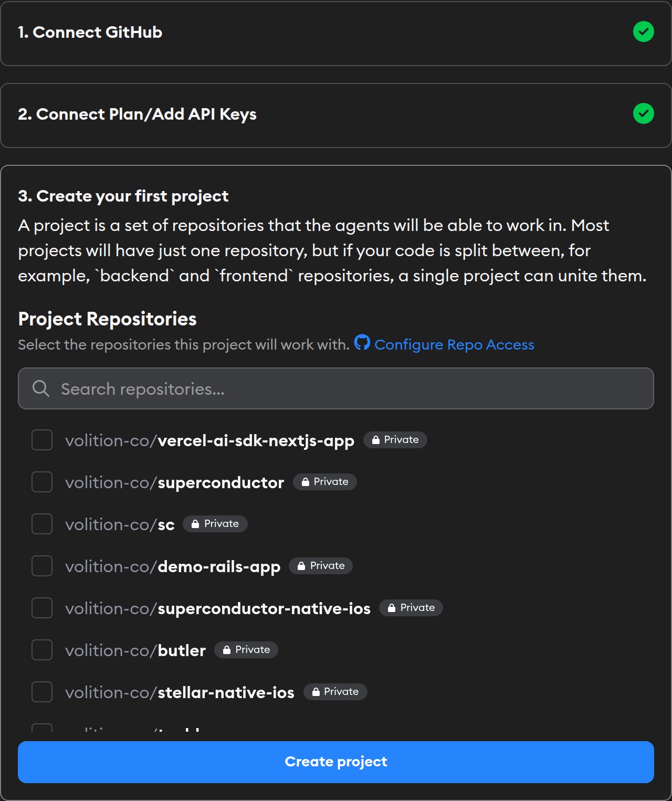Viewport: 672px width, 801px height.
Task: Click the Create project button
Action: point(336,762)
